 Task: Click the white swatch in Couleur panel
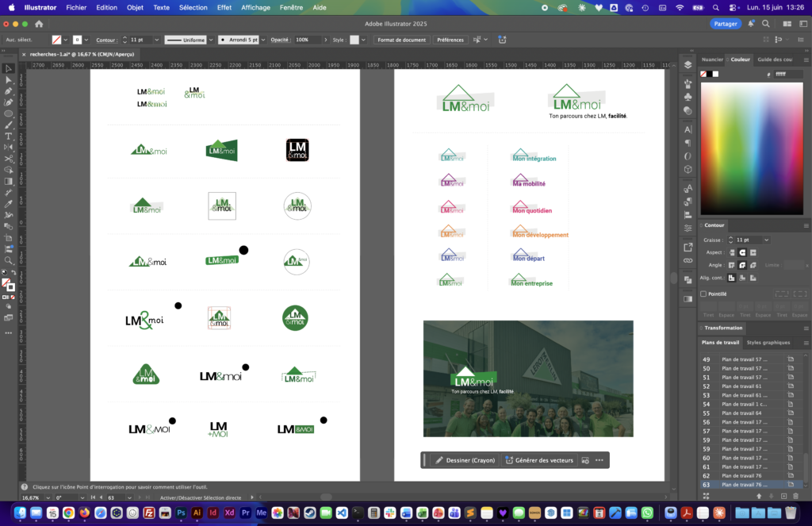tap(716, 74)
